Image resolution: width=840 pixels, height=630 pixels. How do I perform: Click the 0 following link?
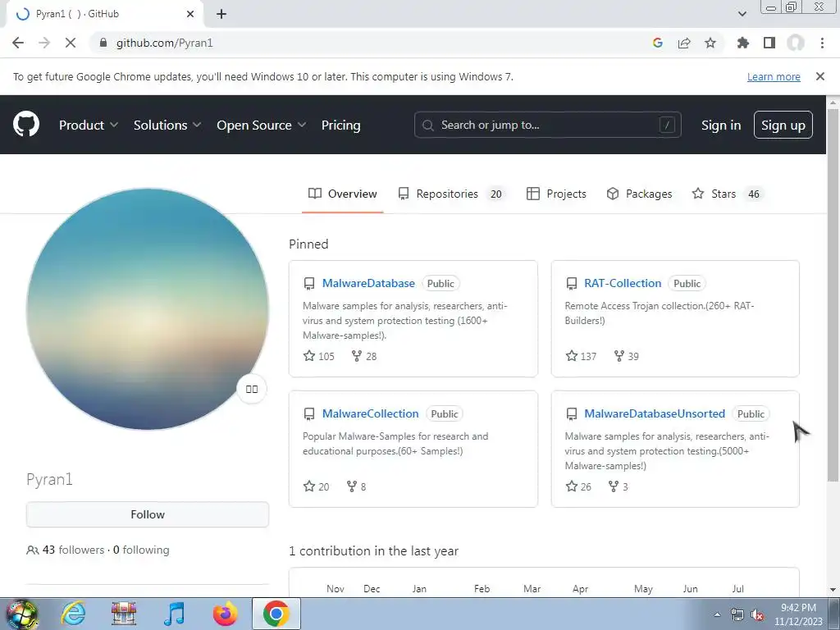pos(141,550)
